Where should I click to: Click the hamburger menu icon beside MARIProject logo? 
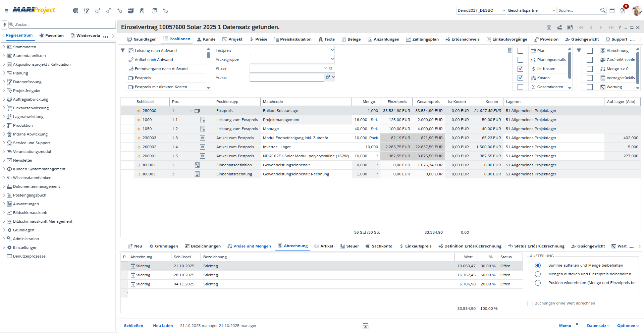point(6,11)
